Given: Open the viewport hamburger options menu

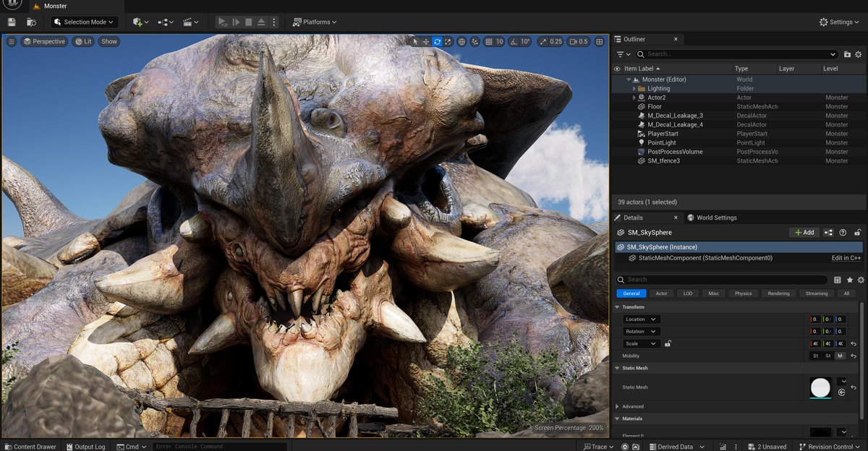Looking at the screenshot, I should pos(11,42).
